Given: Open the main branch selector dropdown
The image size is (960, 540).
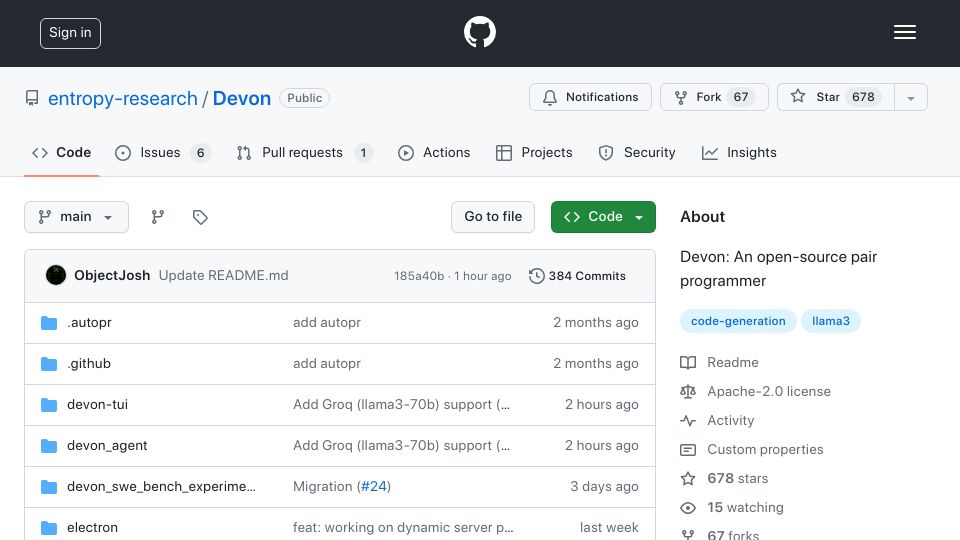Looking at the screenshot, I should [x=77, y=217].
